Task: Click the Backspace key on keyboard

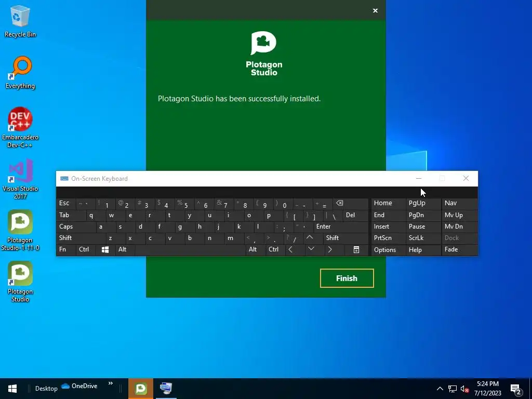Action: point(351,204)
